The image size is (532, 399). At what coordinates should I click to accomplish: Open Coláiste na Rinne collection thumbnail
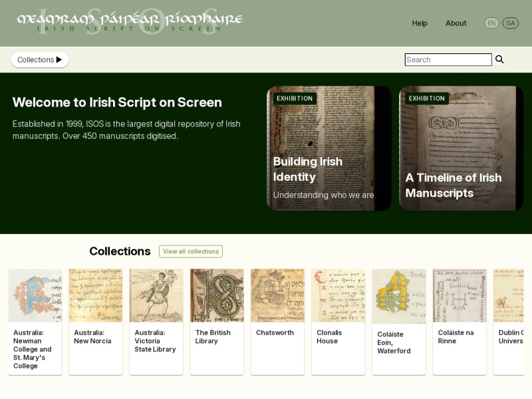(460, 295)
